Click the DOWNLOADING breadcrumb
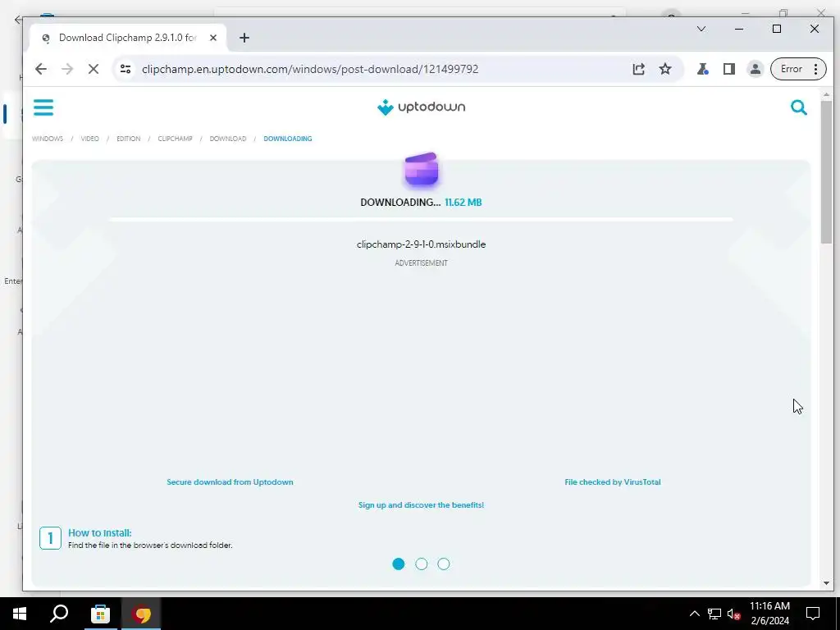The height and width of the screenshot is (630, 840). click(x=288, y=139)
